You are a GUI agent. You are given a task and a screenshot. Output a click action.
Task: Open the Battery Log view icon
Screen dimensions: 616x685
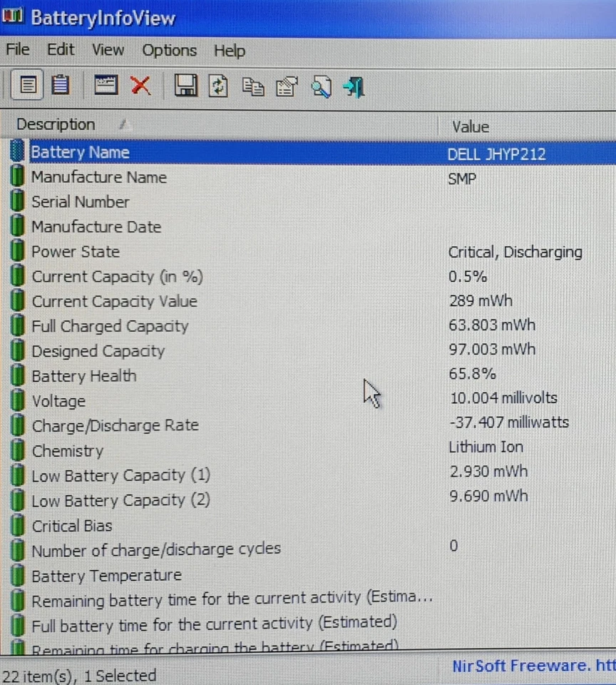click(61, 86)
